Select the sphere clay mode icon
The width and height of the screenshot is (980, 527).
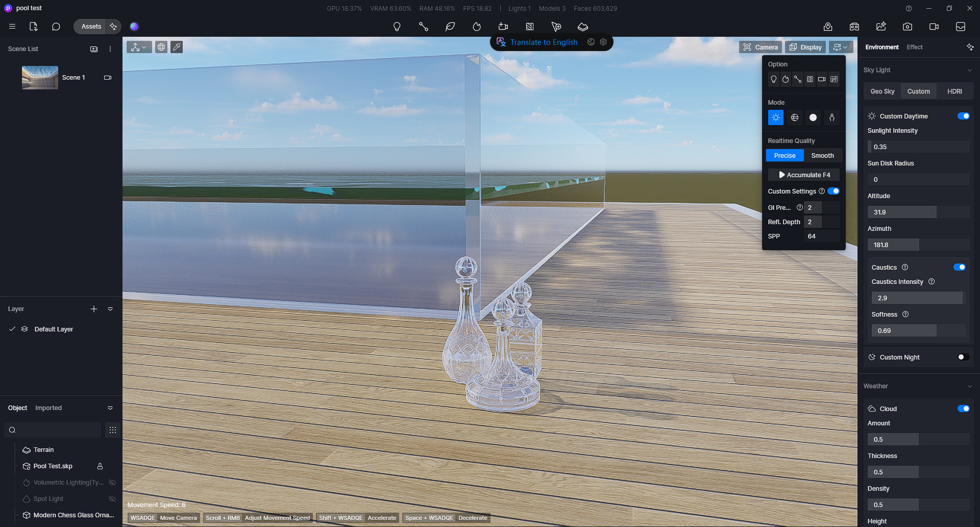tap(813, 117)
